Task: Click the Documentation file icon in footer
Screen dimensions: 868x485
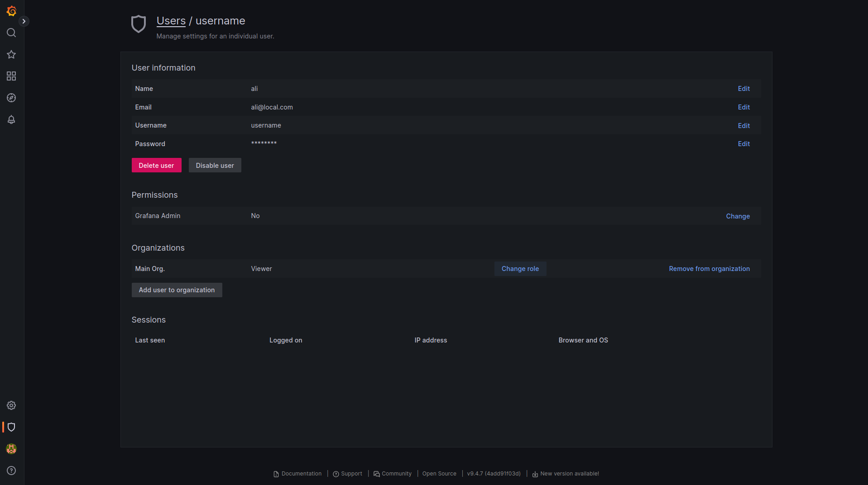Action: (276, 474)
